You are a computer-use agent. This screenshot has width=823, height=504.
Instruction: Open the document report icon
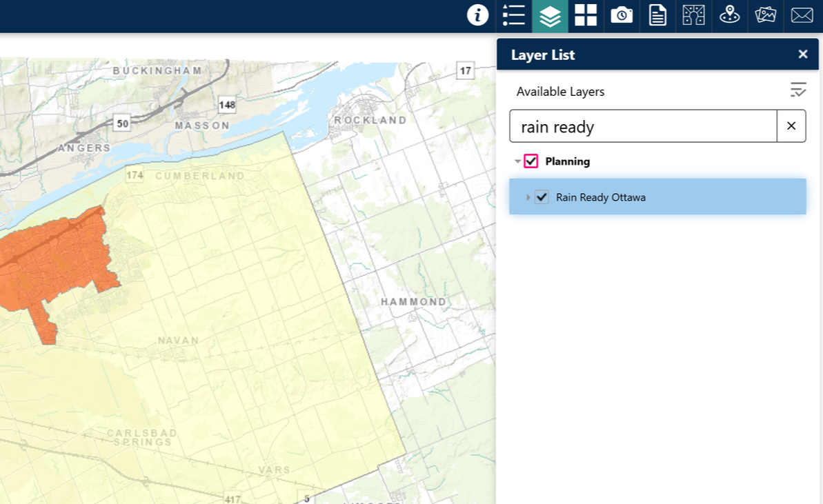click(x=657, y=15)
